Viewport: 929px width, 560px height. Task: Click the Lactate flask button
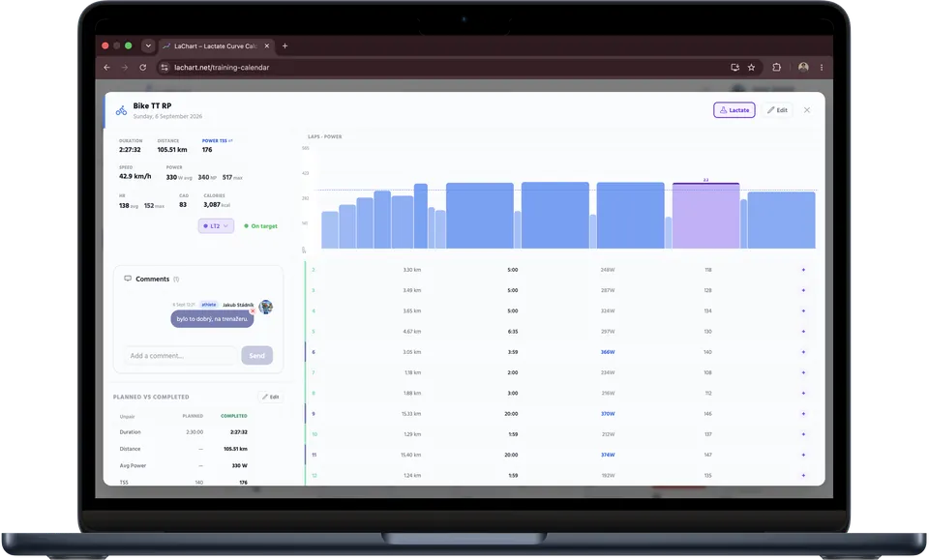[734, 110]
